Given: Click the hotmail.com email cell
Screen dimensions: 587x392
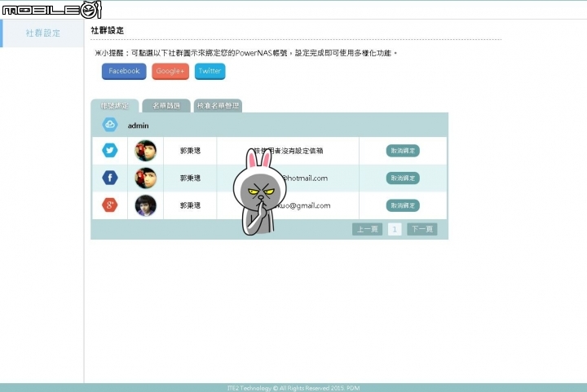Looking at the screenshot, I should [288, 178].
